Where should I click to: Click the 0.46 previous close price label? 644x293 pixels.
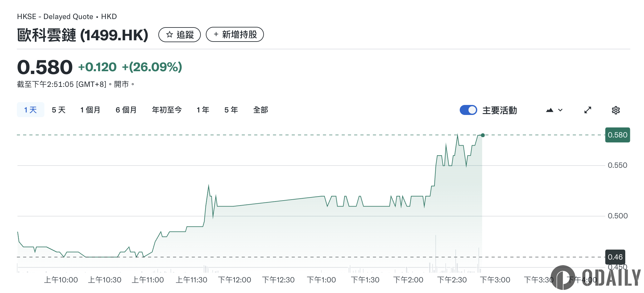615,257
